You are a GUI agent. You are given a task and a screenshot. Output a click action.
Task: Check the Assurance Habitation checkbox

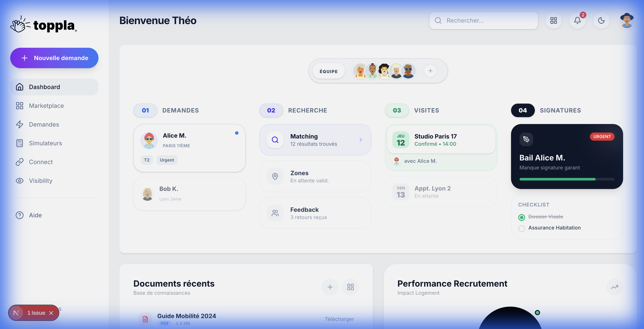click(x=521, y=228)
